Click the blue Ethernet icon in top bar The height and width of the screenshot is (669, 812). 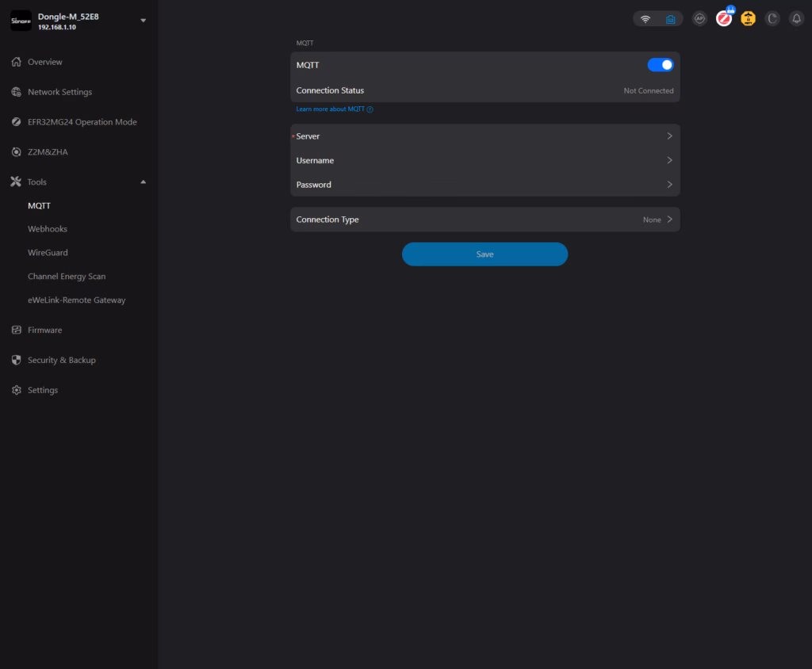[670, 19]
